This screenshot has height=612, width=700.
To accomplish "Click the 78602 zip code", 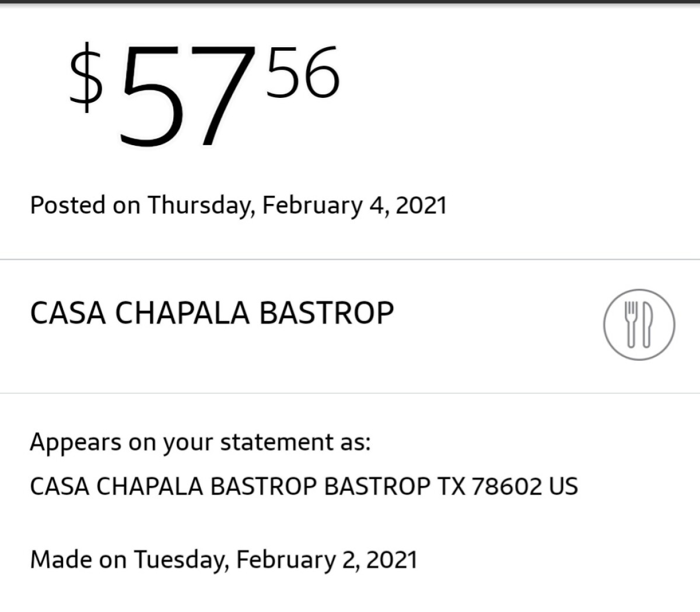I will [507, 486].
